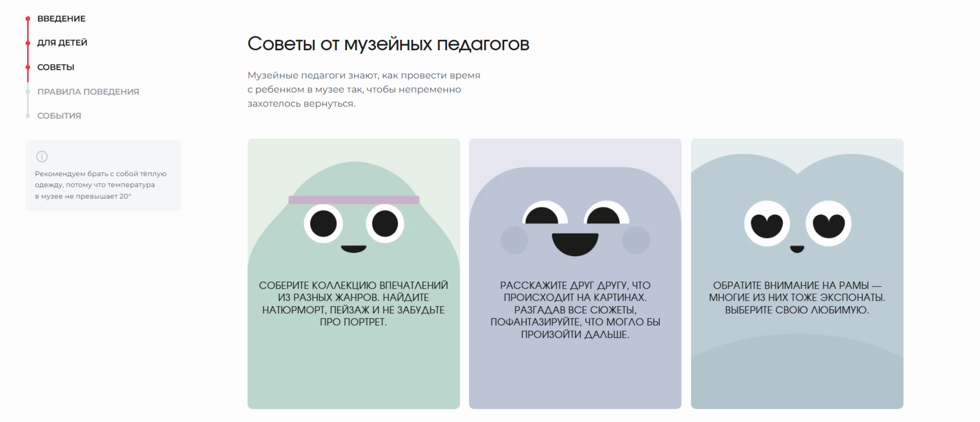Select СОВЕТЫ in the side navigation
980x422 pixels.
click(x=56, y=67)
